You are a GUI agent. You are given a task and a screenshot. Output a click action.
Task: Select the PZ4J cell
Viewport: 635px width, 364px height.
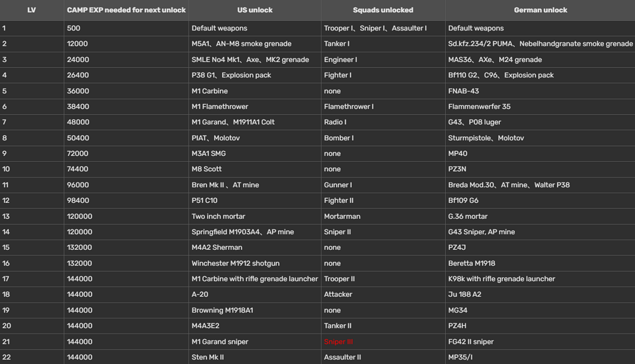coord(540,247)
